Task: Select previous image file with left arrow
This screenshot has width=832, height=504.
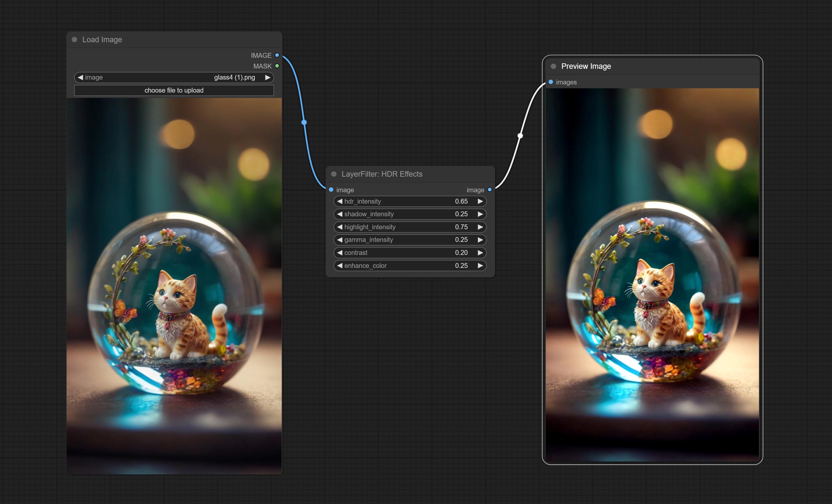Action: point(80,77)
